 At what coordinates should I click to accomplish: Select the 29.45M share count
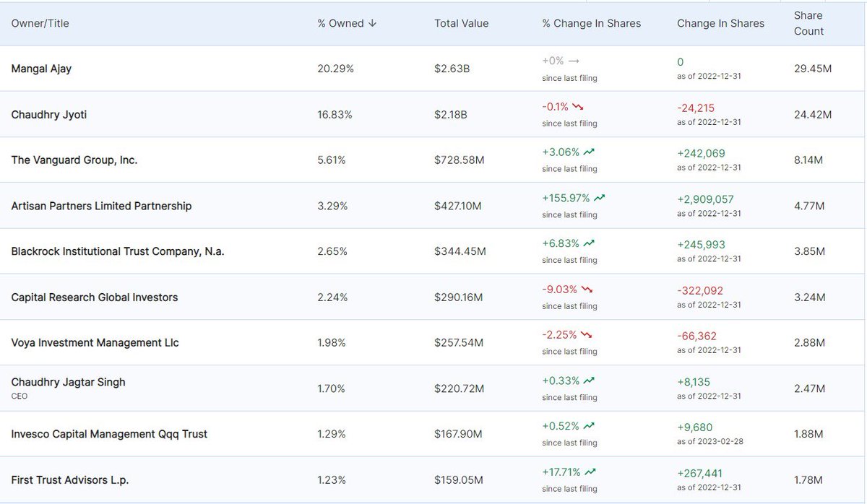[812, 69]
